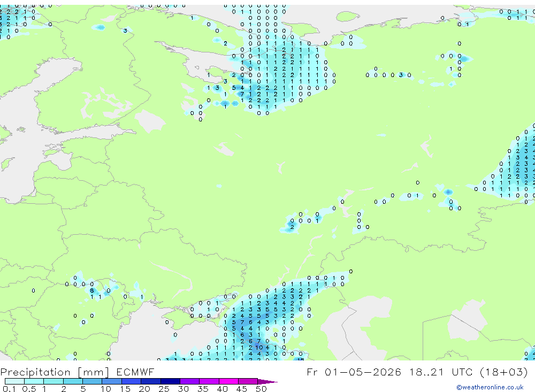Image resolution: width=535 pixels, height=392 pixels.
Task: Select the dark navy swatch between 25 and 30
Action: pyautogui.click(x=170, y=381)
